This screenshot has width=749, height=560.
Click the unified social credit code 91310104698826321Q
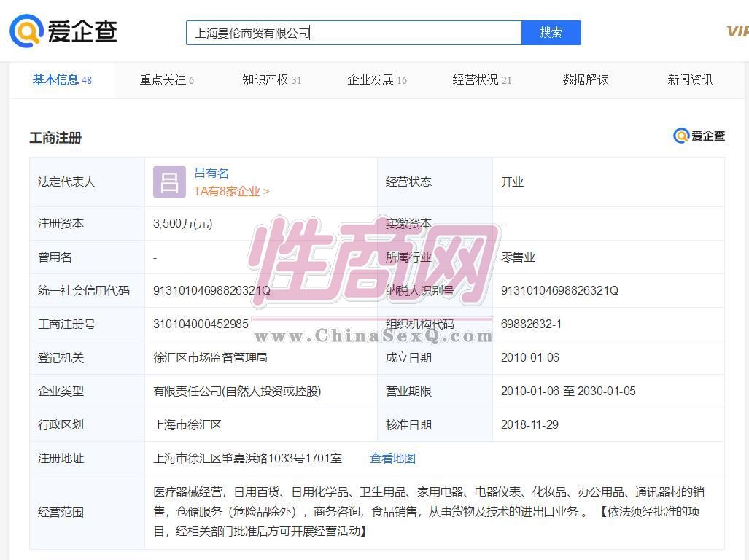(211, 290)
